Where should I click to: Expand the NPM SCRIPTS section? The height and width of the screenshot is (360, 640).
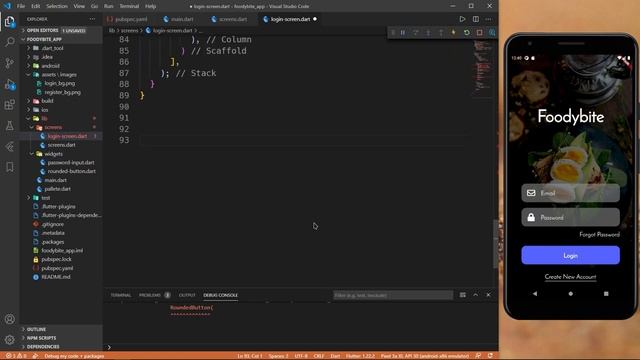coord(61,338)
